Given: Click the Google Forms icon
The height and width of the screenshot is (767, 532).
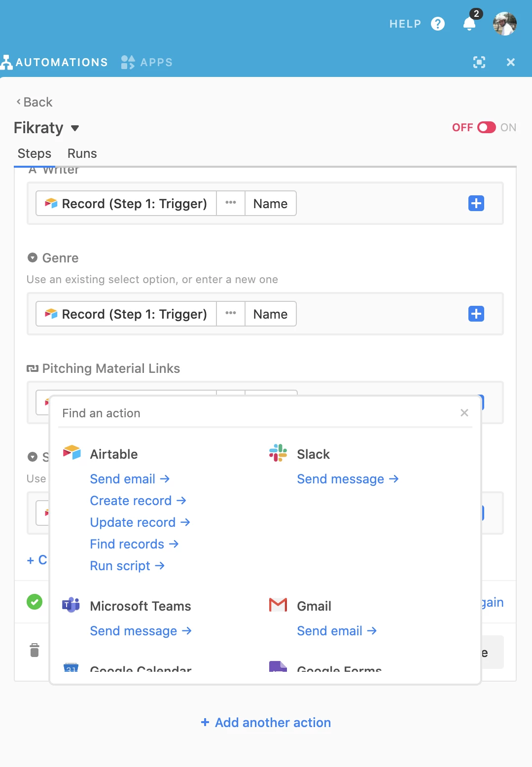Looking at the screenshot, I should pyautogui.click(x=278, y=666).
